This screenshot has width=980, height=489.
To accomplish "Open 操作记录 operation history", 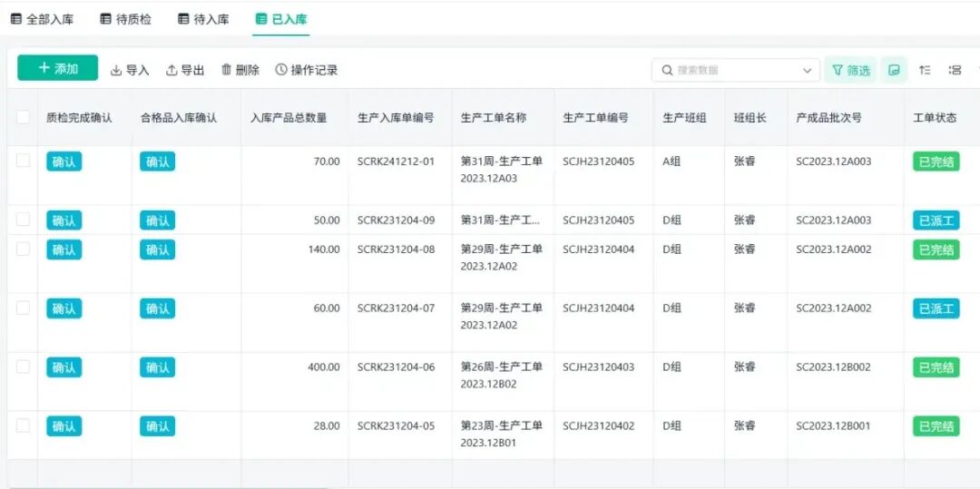I will click(x=307, y=70).
